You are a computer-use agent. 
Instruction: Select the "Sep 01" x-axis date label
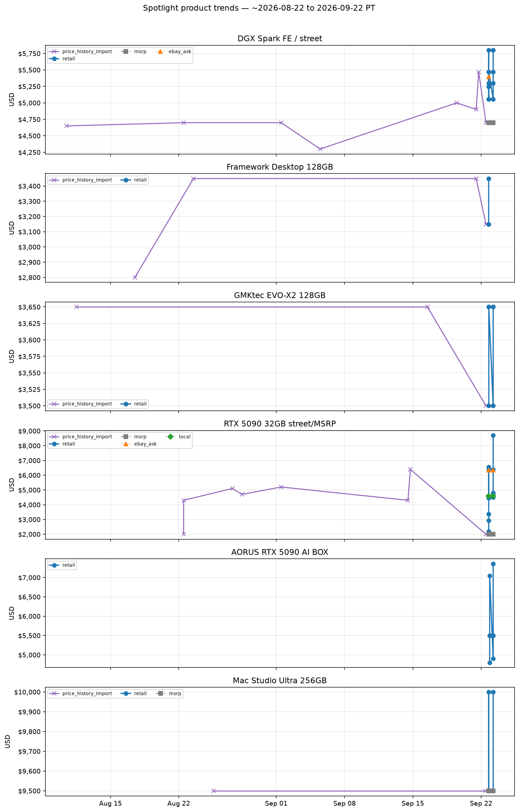276,803
